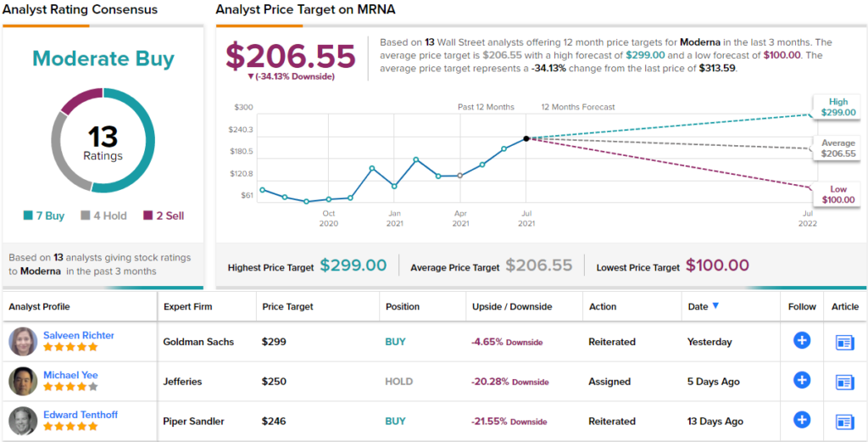Click Michael Yee's profile photo
Viewport: 868px width, 442px height.
tap(23, 382)
